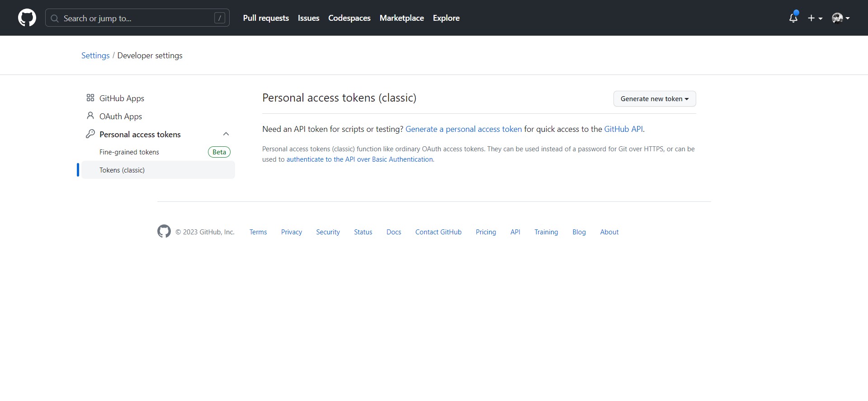Open the plus create-new dropdown
Image resolution: width=868 pixels, height=401 pixels.
click(x=815, y=18)
